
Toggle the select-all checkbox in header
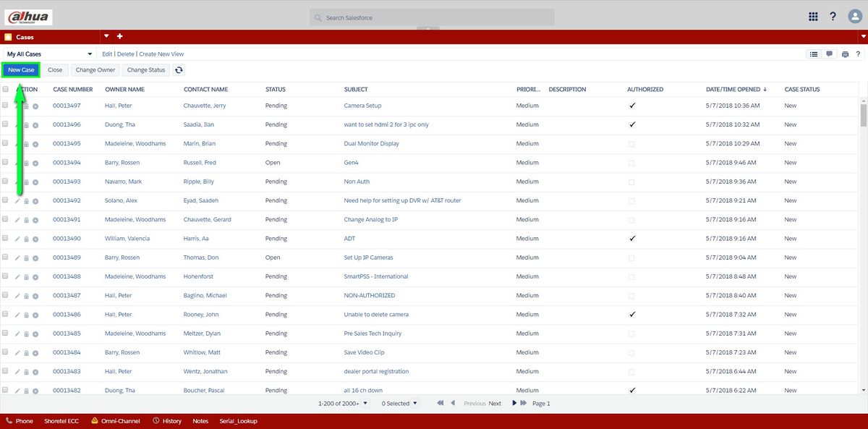tap(6, 90)
